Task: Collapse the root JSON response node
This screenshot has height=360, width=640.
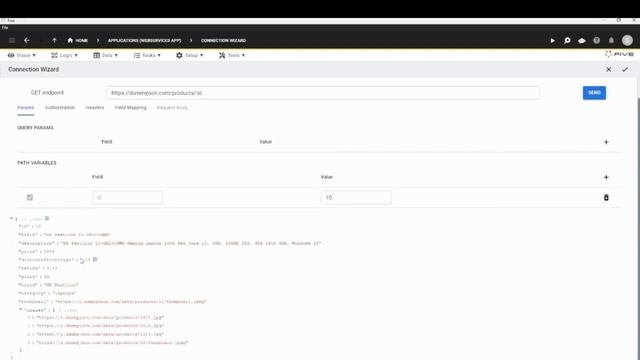Action: click(x=11, y=219)
